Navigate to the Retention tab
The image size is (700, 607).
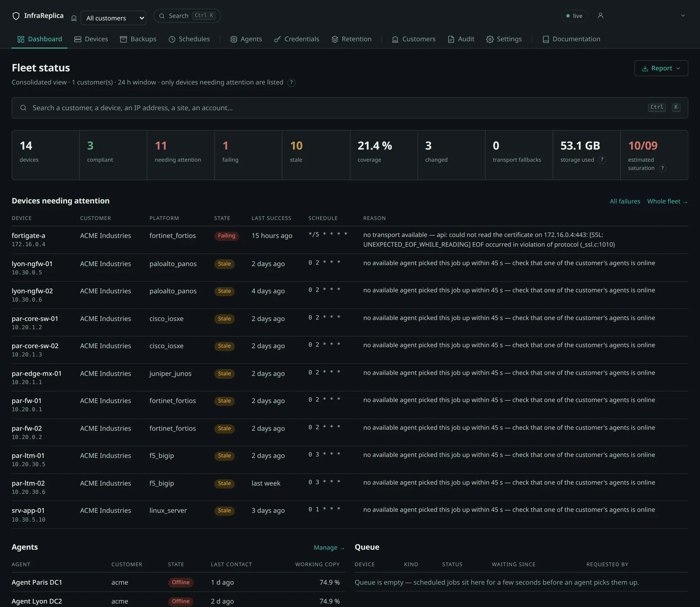click(351, 39)
